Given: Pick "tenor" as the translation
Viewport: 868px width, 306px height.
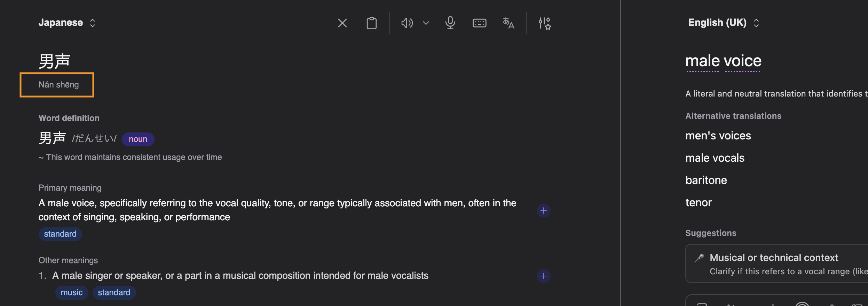Looking at the screenshot, I should coord(699,202).
